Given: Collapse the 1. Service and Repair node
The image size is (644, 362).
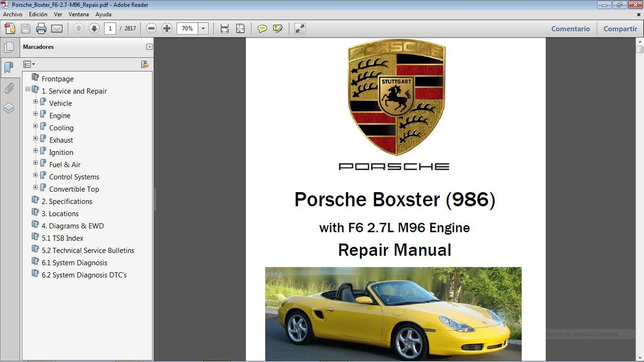Looking at the screenshot, I should (x=28, y=89).
